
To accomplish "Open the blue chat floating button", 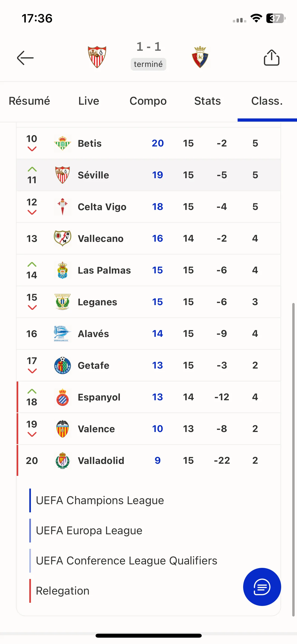I will pos(262,587).
